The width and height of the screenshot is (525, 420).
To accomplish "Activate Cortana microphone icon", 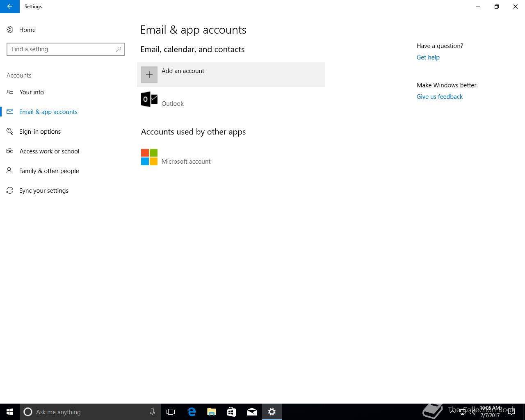I will [x=152, y=412].
